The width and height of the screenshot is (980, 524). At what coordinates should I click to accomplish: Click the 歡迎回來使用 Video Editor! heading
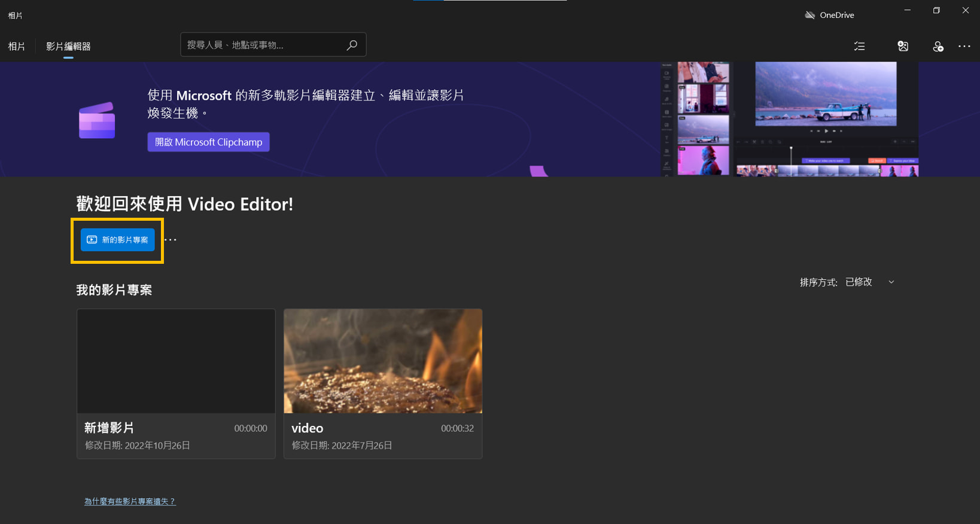(x=185, y=204)
